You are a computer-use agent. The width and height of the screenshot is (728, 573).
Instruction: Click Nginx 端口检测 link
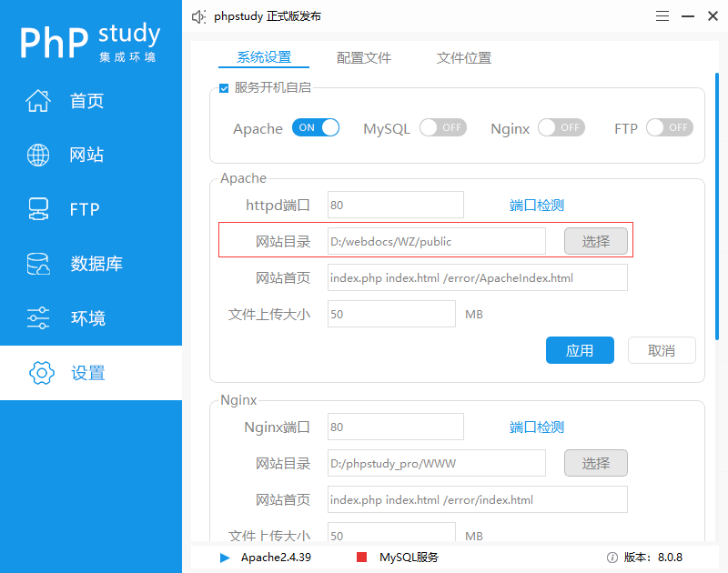pos(537,427)
